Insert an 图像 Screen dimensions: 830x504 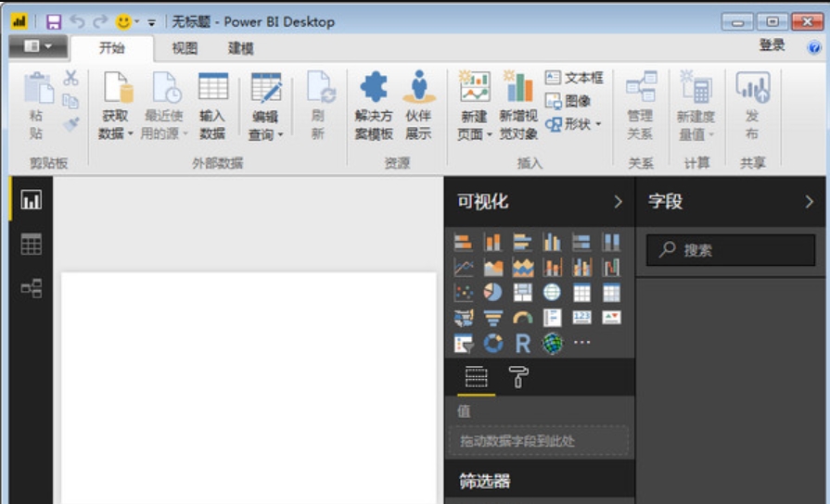pos(568,101)
